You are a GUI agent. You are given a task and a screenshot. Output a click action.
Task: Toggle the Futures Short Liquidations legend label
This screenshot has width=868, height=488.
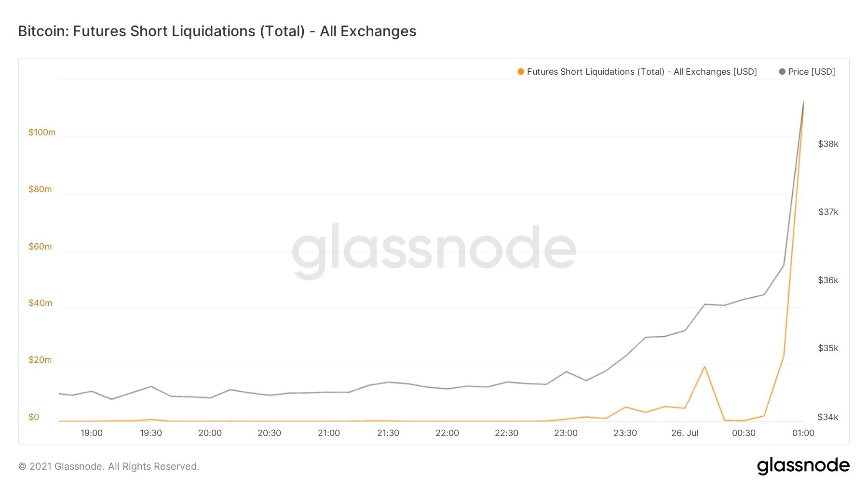[642, 72]
